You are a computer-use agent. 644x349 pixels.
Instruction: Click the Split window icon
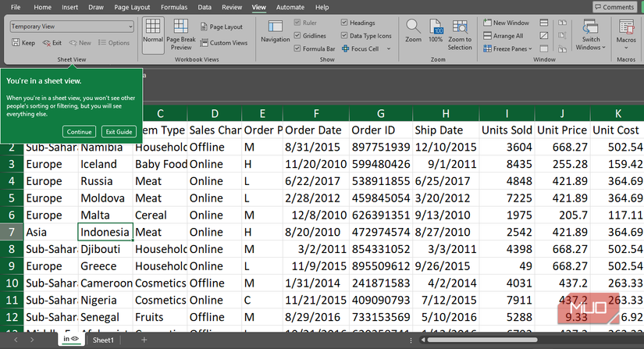pos(544,23)
